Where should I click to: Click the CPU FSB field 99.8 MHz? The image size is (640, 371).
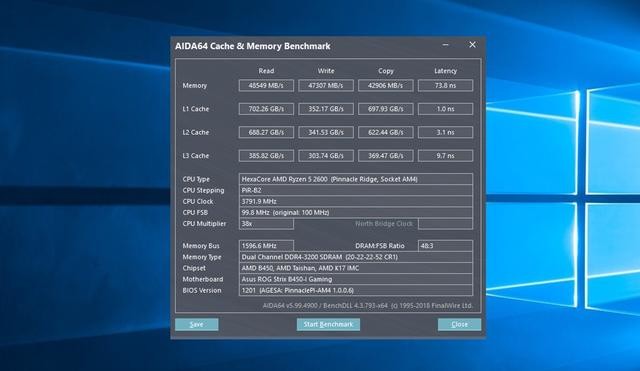pyautogui.click(x=356, y=212)
